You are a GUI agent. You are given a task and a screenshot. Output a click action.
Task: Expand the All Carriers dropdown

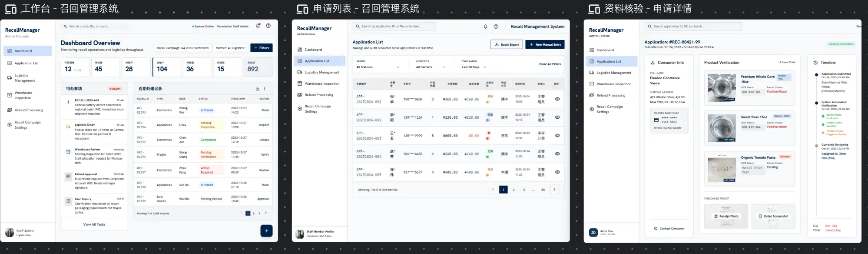click(431, 67)
